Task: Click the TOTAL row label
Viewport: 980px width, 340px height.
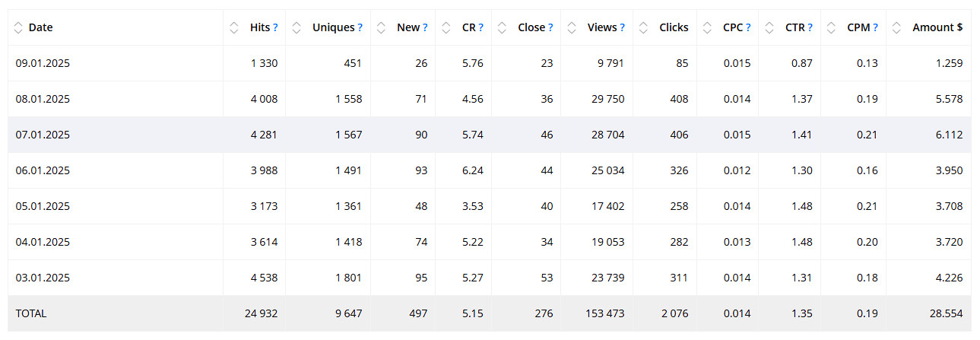Action: [31, 313]
